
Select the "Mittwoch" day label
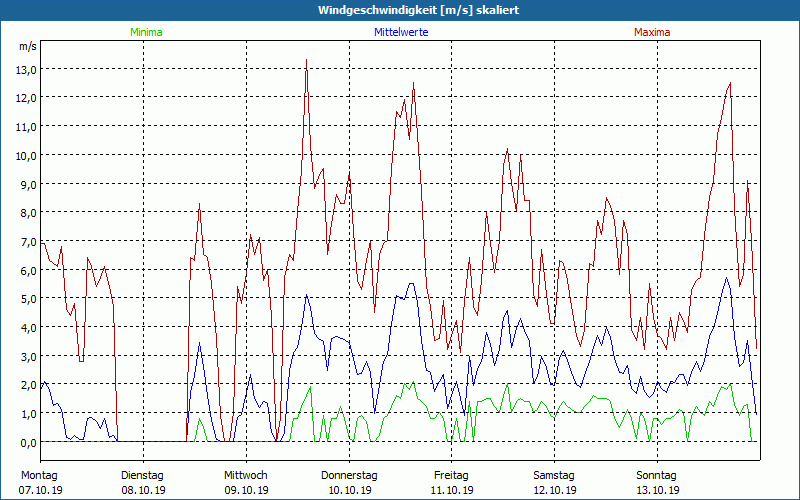click(x=245, y=475)
